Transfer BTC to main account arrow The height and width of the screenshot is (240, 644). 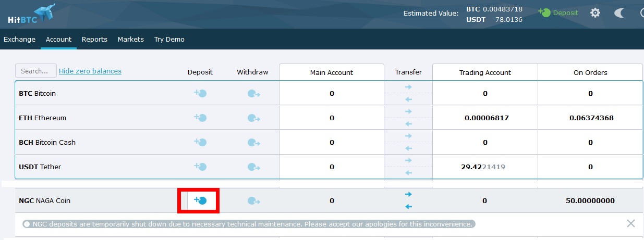(x=408, y=99)
